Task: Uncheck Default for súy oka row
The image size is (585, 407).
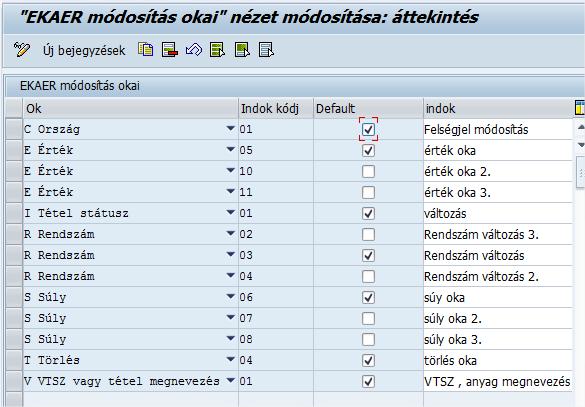Action: 368,298
